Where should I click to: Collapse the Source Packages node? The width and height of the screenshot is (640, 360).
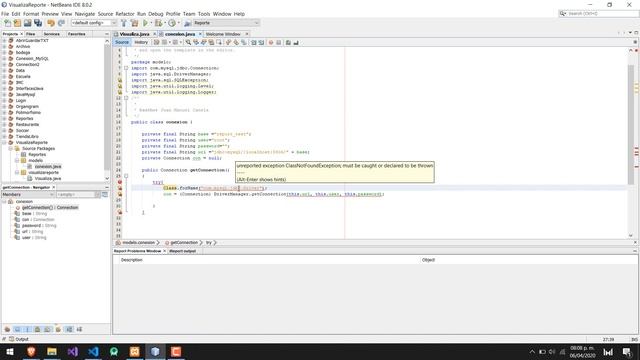(x=11, y=149)
